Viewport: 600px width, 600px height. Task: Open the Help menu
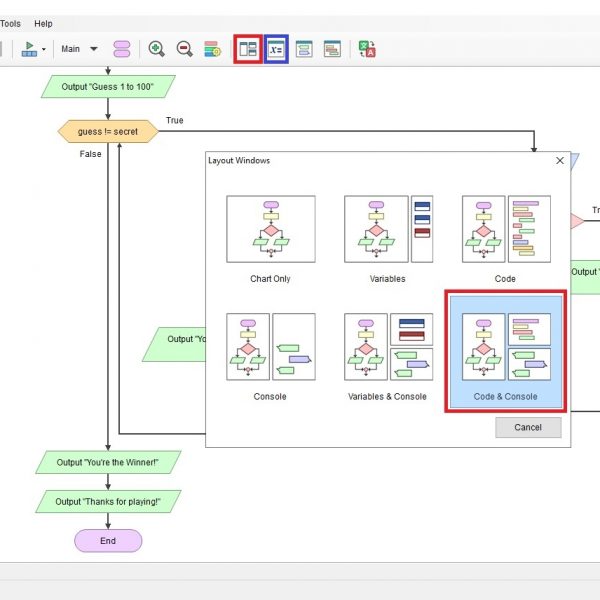click(43, 23)
